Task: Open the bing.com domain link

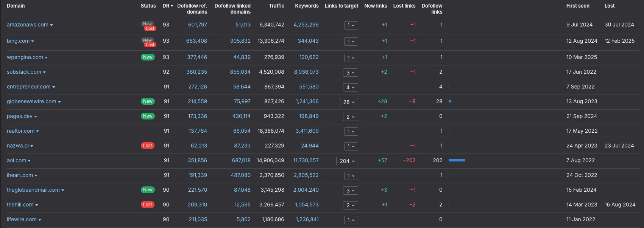Action: [x=18, y=41]
